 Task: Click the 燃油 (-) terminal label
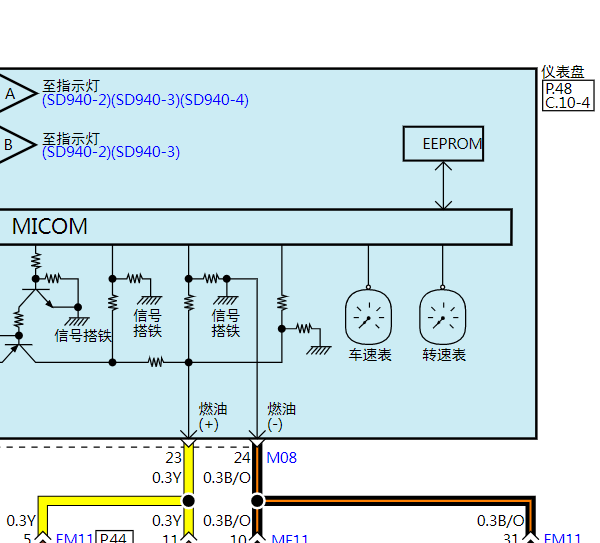pyautogui.click(x=281, y=417)
